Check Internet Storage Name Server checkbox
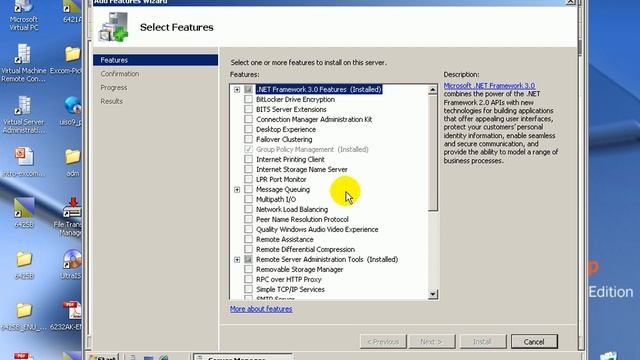Viewport: 640px width, 360px height. 248,169
